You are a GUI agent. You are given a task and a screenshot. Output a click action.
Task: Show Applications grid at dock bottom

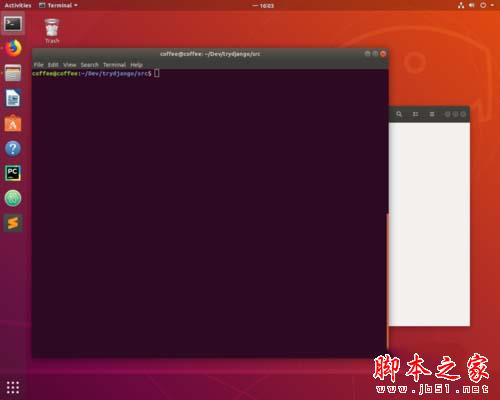point(13,387)
